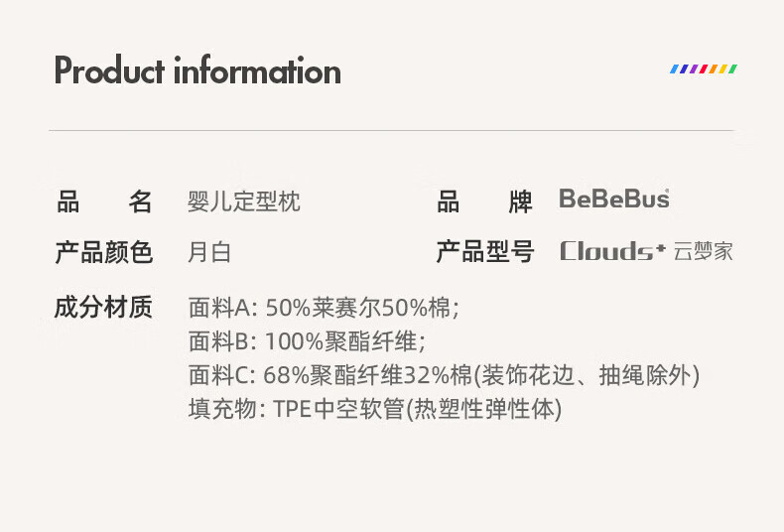Image resolution: width=784 pixels, height=532 pixels.
Task: Click the 面料C composition line
Action: (x=444, y=375)
